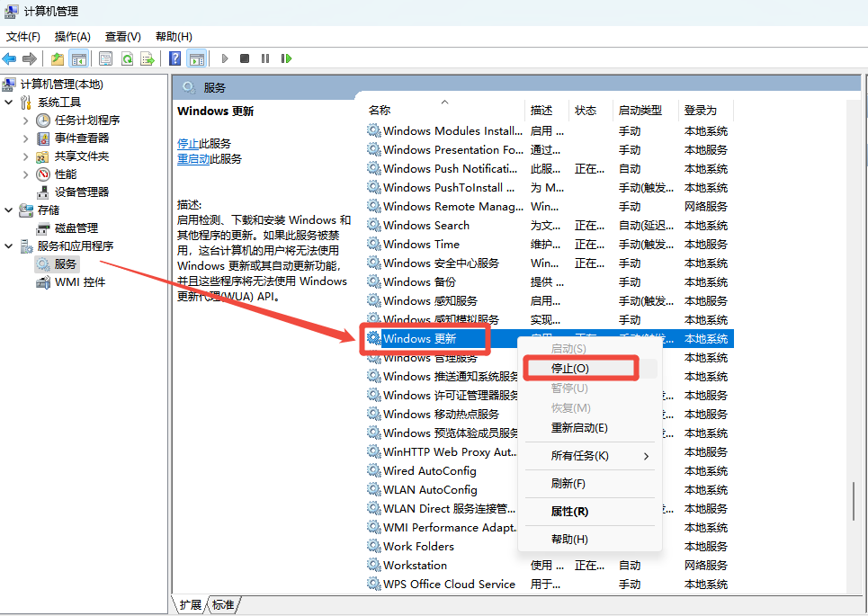Select the Windows 备份 service row
This screenshot has height=616, width=868.
550,282
